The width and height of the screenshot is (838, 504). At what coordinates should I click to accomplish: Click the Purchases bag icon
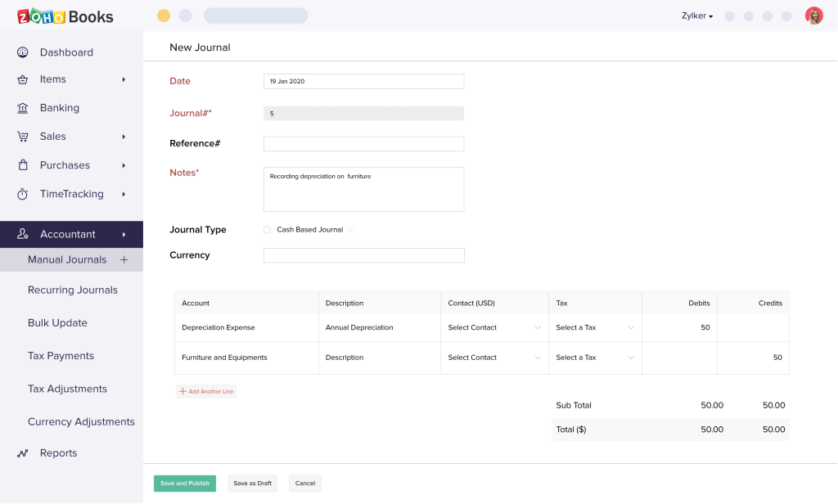[x=23, y=165]
